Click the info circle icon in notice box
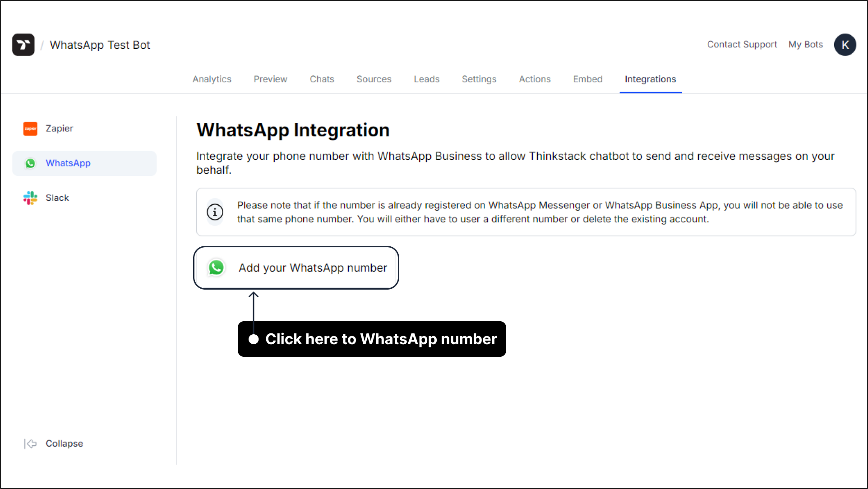Screen dimensions: 868x489 [x=215, y=212]
